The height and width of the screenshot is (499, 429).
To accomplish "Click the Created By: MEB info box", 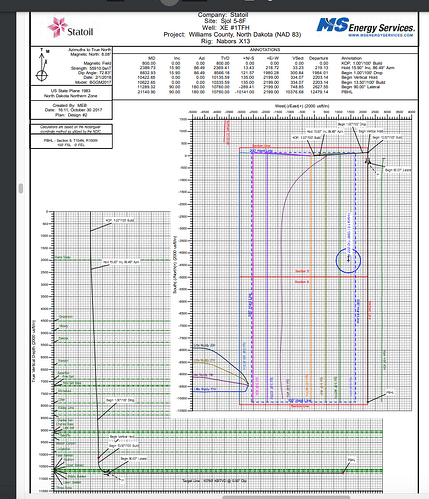I will tap(71, 110).
